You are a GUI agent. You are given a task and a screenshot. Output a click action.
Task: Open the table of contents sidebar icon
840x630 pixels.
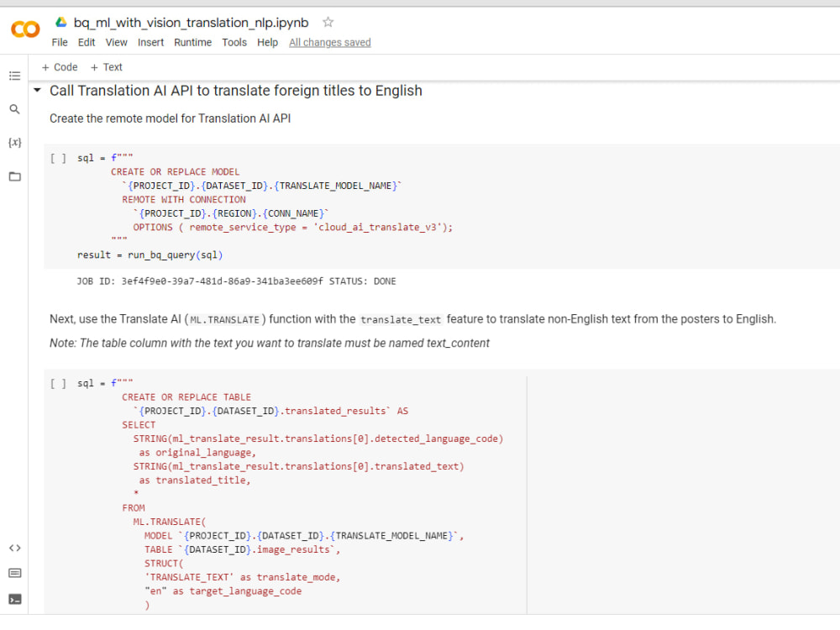point(14,76)
